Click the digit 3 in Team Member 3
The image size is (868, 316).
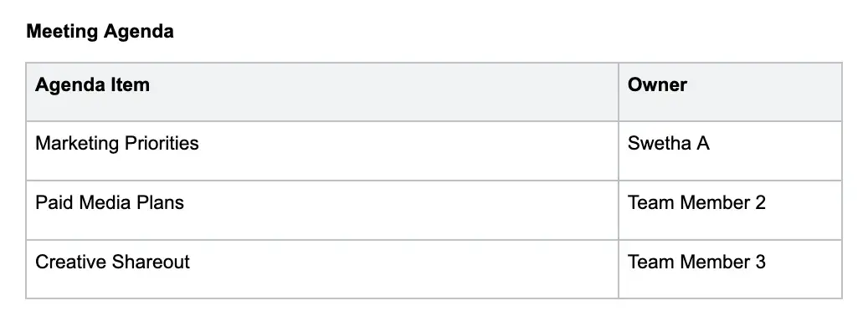coord(759,262)
